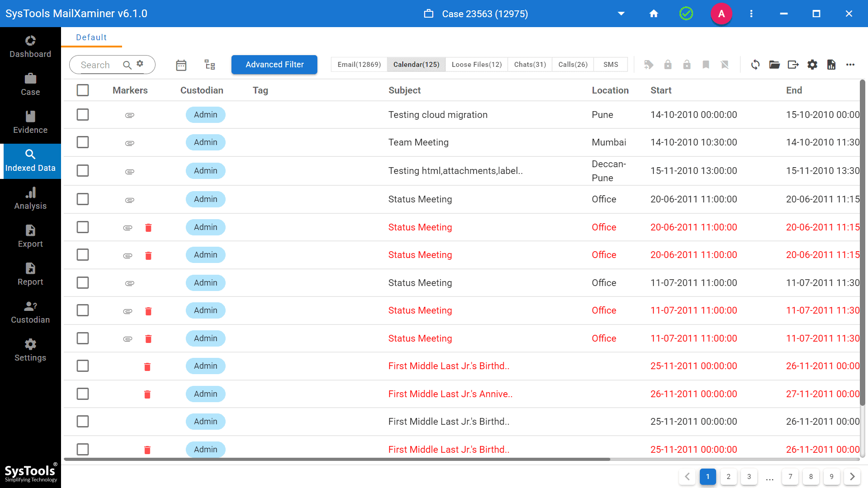Click the search settings gear icon
Screen dimensions: 868x488
[140, 64]
